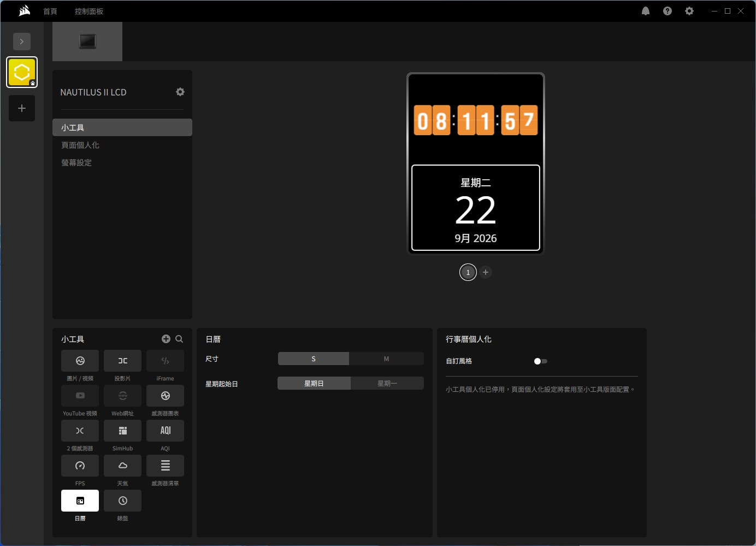Open the notifications bell
Image resolution: width=756 pixels, height=546 pixels.
[646, 11]
